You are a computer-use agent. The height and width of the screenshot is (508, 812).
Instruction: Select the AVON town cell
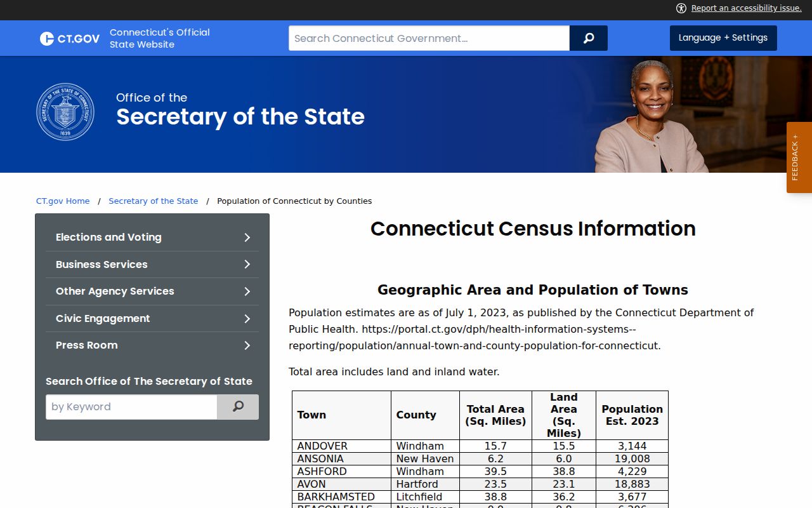[341, 485]
